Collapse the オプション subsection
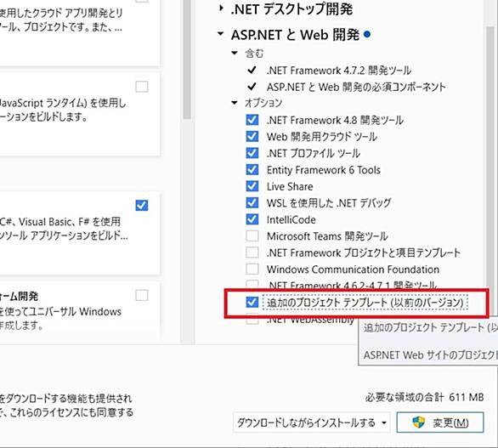Screen dimensions: 498x448 pos(235,102)
